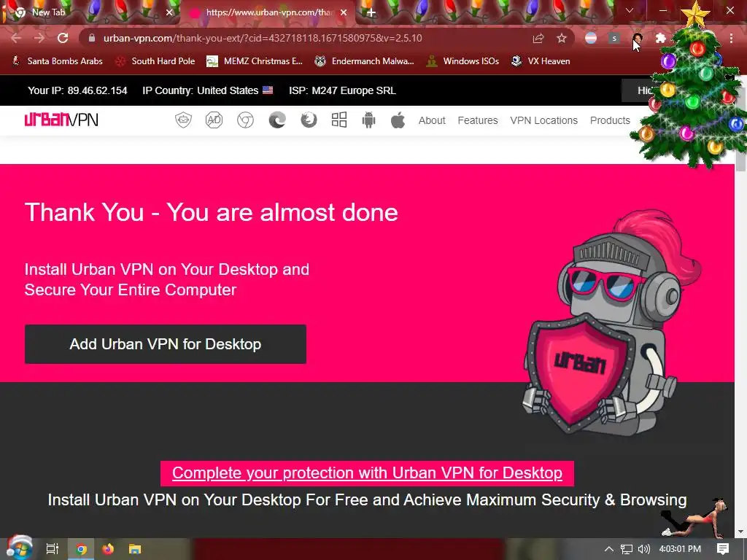Click the IP address 89.46.62.154 text
This screenshot has height=560, width=747.
[97, 90]
